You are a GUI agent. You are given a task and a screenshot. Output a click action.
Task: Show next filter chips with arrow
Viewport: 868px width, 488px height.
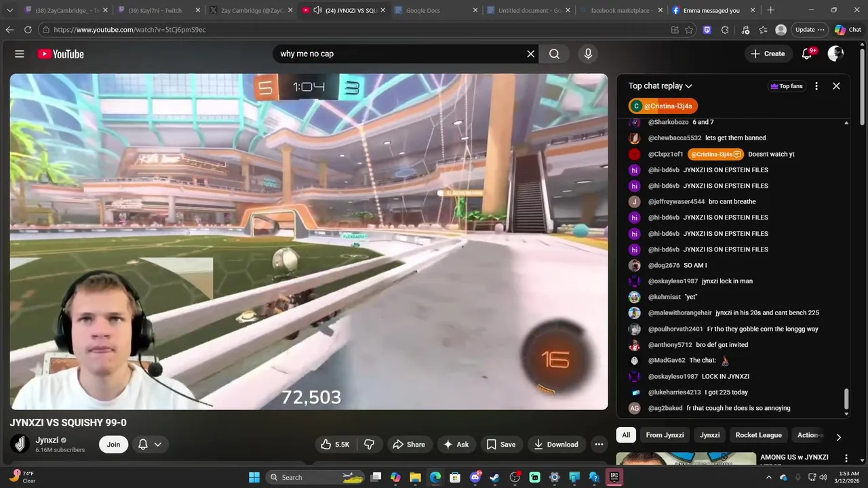(838, 437)
